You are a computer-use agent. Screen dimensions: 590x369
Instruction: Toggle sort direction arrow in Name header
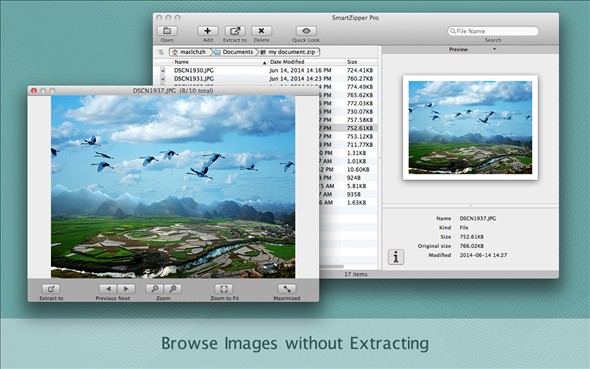tap(265, 62)
